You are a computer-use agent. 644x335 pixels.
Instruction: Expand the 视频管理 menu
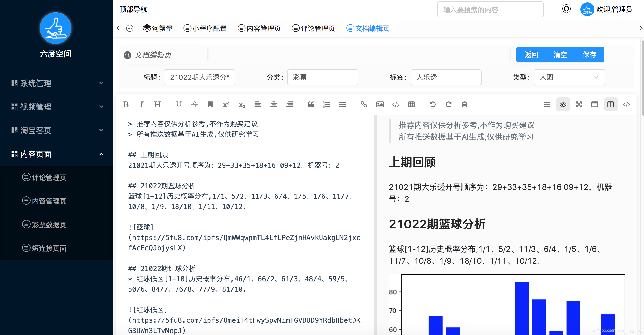coord(56,107)
